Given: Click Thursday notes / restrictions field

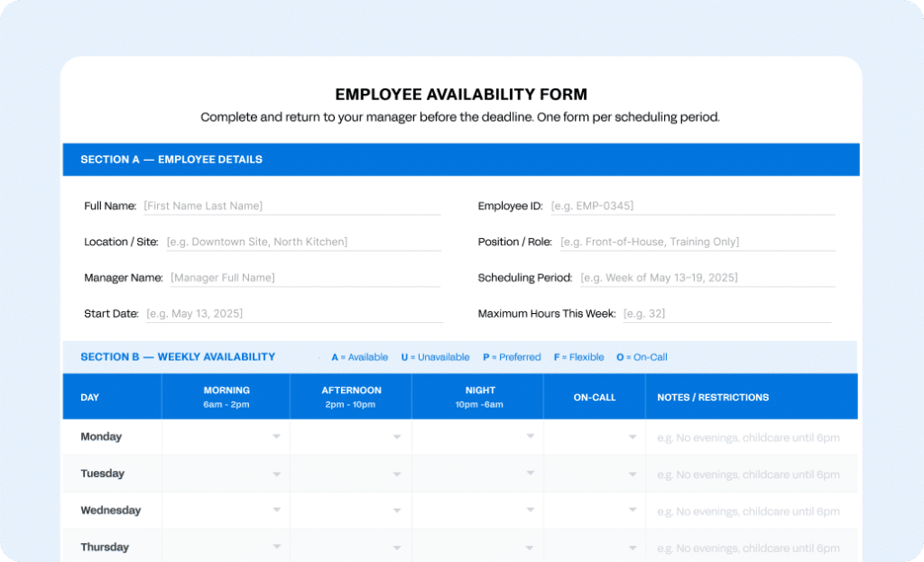Looking at the screenshot, I should pos(752,548).
